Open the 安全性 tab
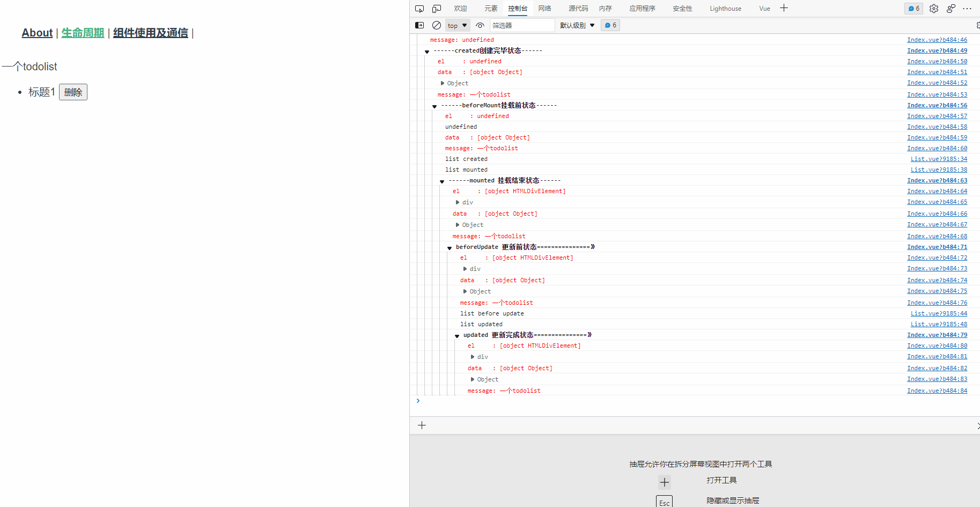 (x=682, y=9)
